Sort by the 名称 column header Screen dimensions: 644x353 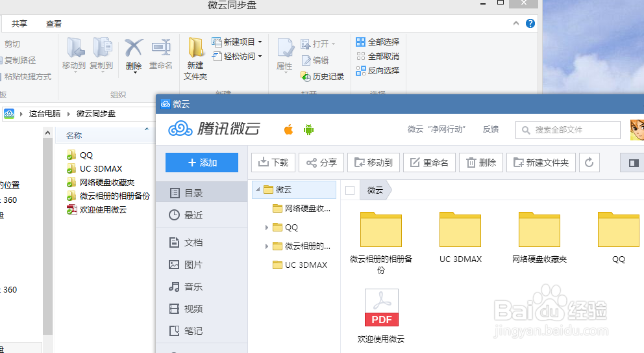click(x=74, y=135)
